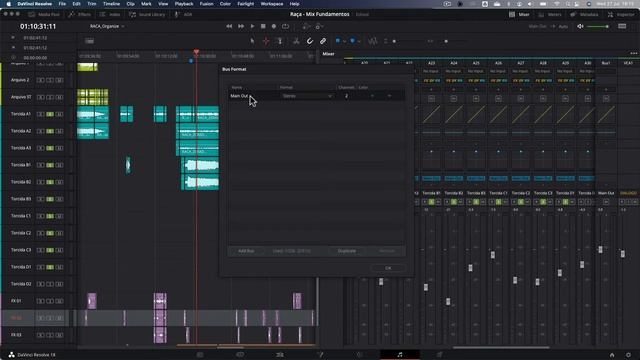640x360 pixels.
Task: Toggle the Mixer panel button
Action: [x=519, y=14]
